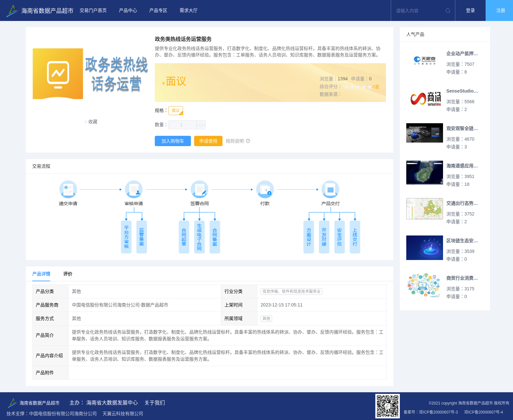This screenshot has width=513, height=420.
Task: Click the 递交申请 process icon
Action: (68, 189)
